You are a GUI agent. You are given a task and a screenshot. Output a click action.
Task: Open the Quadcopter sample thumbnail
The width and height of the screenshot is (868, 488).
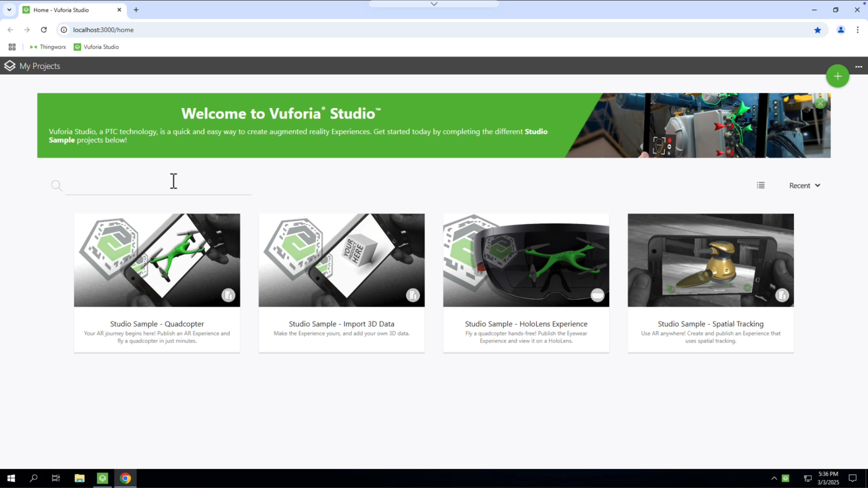[x=157, y=260]
